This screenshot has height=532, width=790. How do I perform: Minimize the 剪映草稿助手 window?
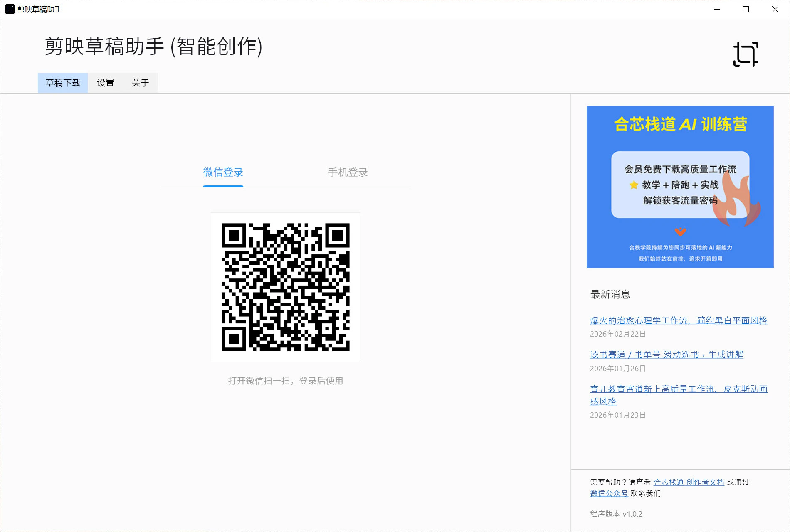tap(717, 9)
